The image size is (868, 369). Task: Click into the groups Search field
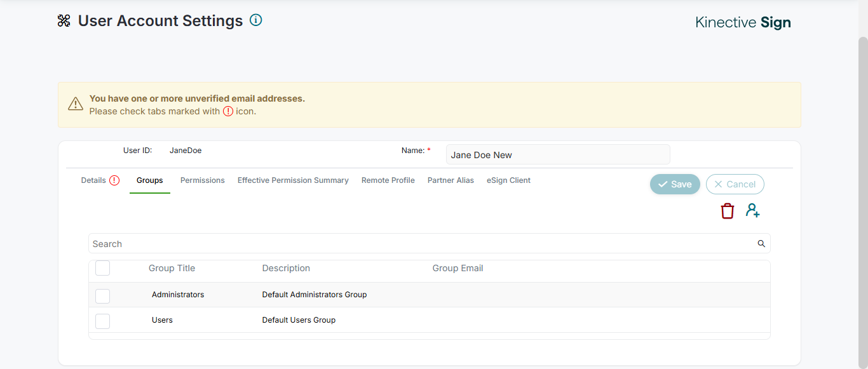419,244
